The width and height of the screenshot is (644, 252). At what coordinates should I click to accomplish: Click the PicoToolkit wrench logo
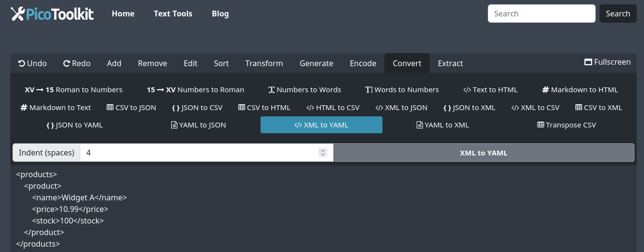(17, 14)
